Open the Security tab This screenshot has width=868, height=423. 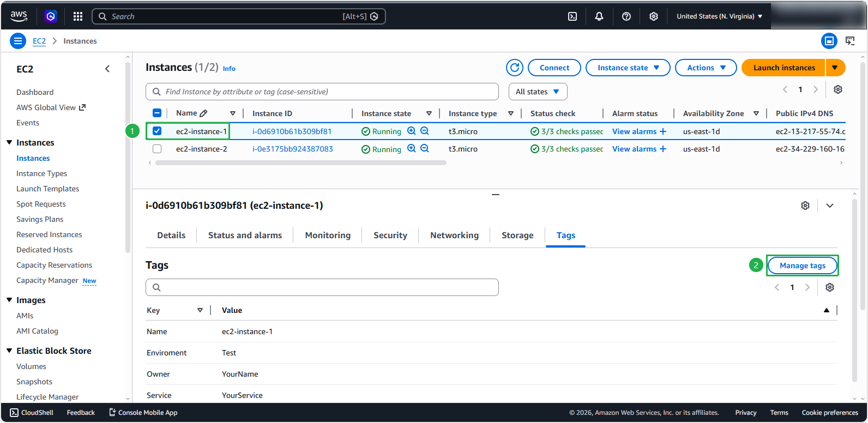(x=390, y=235)
